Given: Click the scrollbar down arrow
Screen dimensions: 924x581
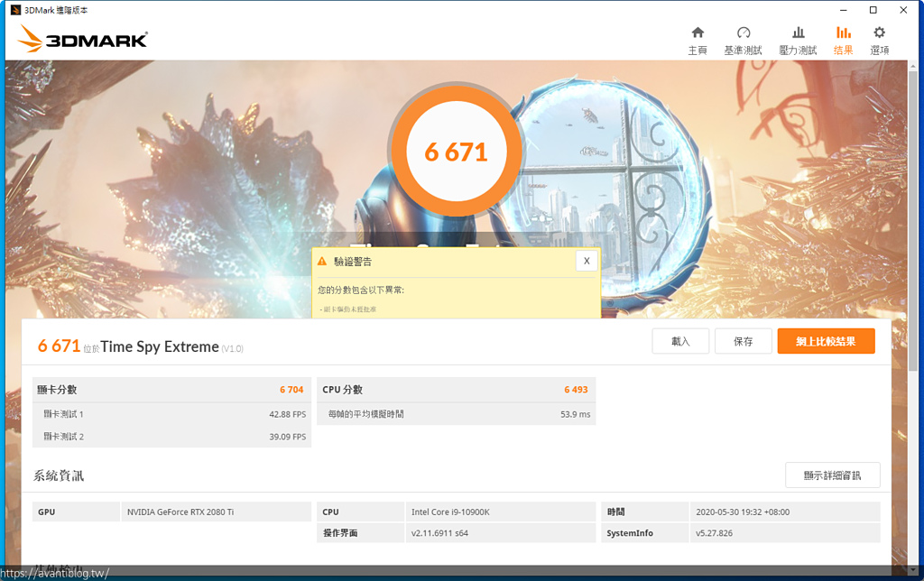Looking at the screenshot, I should 914,570.
